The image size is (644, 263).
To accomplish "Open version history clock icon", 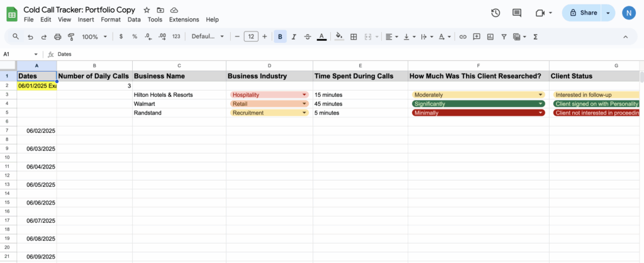I will click(496, 13).
